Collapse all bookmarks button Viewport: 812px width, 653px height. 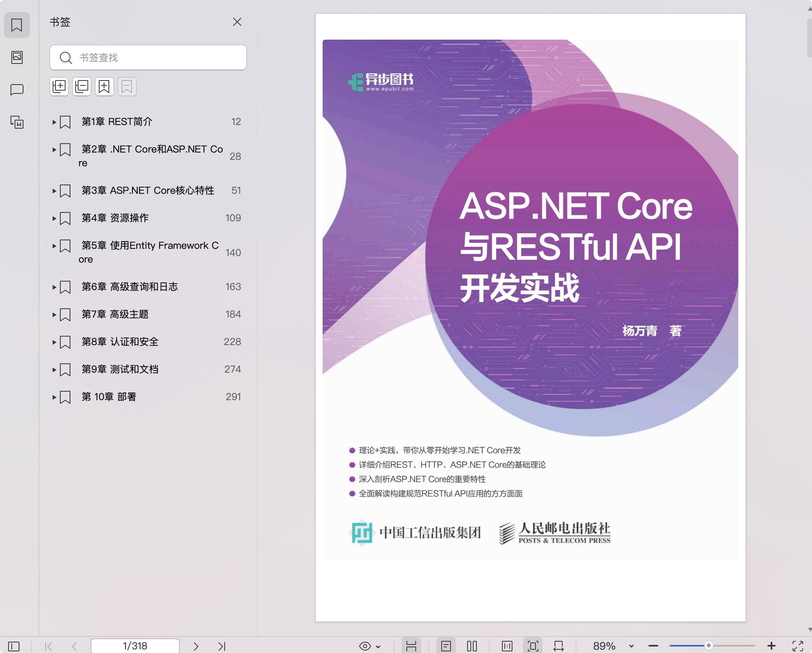82,87
